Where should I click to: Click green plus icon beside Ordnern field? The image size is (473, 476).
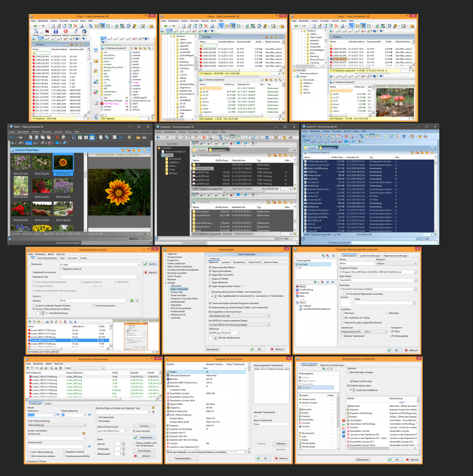(x=132, y=301)
